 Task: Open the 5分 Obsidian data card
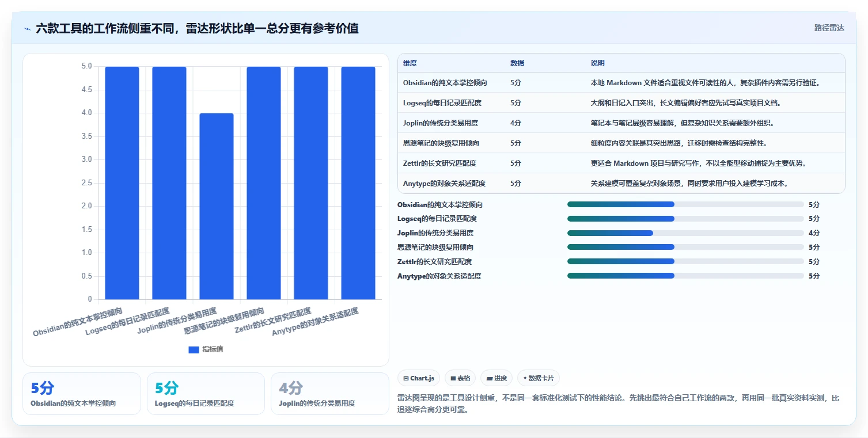click(x=82, y=394)
